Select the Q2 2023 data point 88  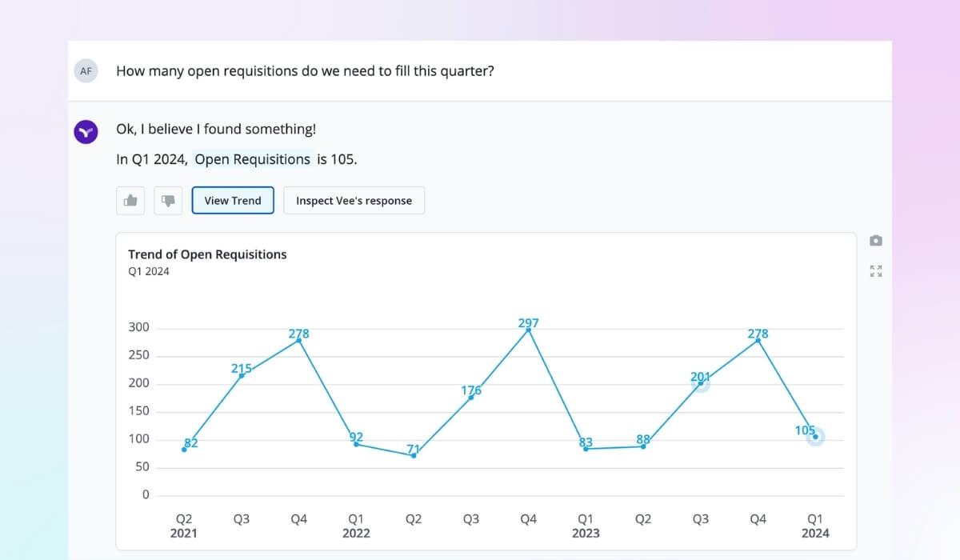[643, 446]
